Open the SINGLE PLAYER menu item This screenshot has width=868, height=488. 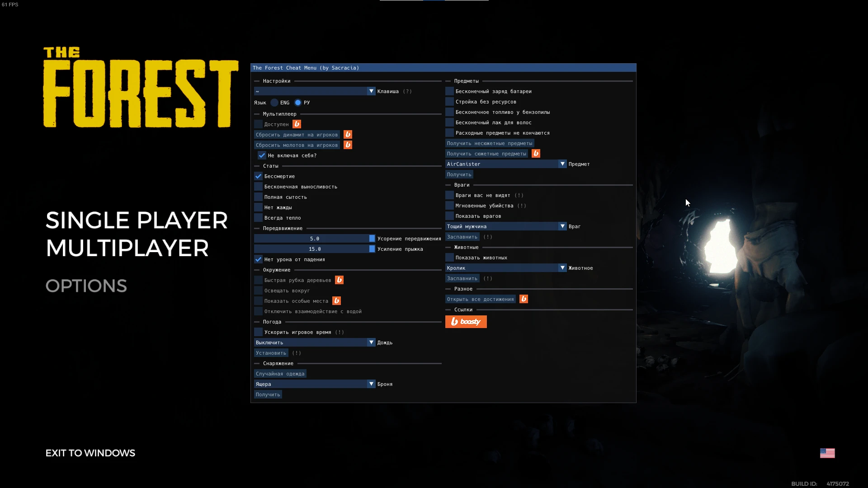(x=137, y=221)
